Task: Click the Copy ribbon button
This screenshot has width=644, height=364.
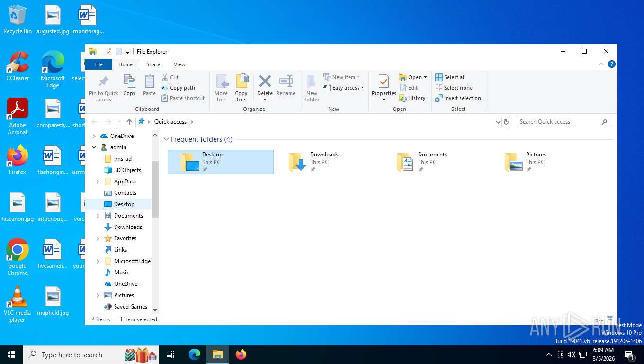Action: click(x=129, y=85)
